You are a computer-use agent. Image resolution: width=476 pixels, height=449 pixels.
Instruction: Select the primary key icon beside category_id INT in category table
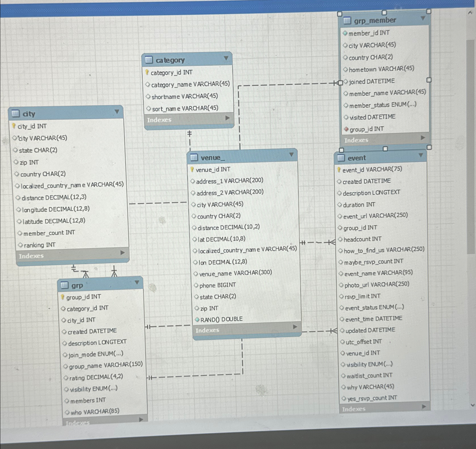(x=147, y=72)
